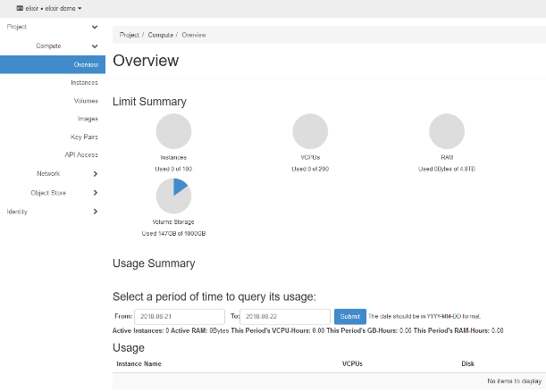Expand the Identity section
The width and height of the screenshot is (546, 392).
(x=95, y=212)
